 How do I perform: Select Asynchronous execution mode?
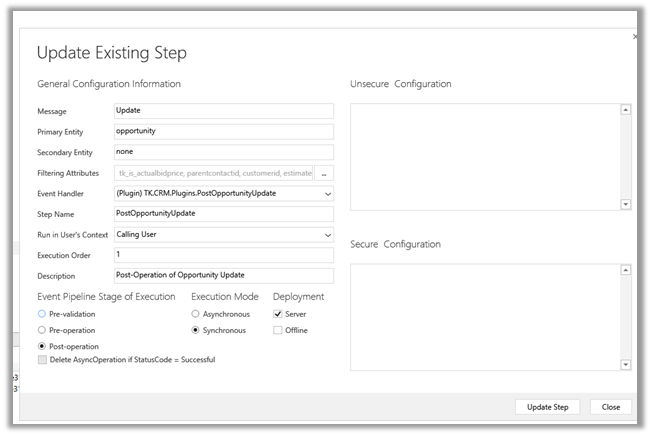197,314
